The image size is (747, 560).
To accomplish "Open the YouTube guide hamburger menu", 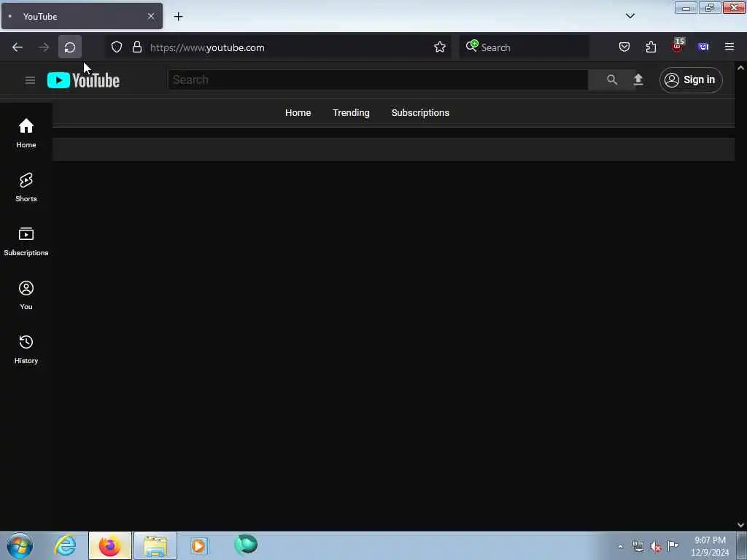I will tap(30, 80).
